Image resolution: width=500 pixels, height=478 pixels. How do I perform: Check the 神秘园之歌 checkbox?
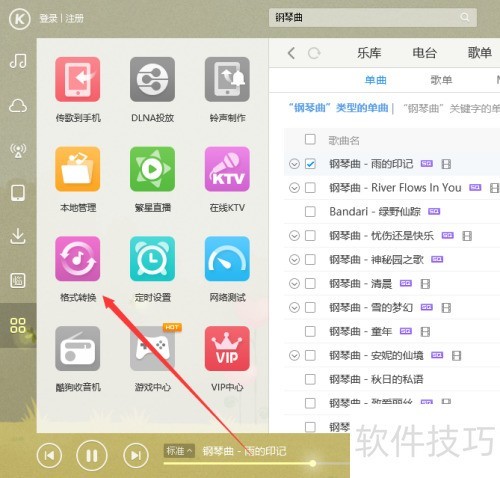point(310,259)
